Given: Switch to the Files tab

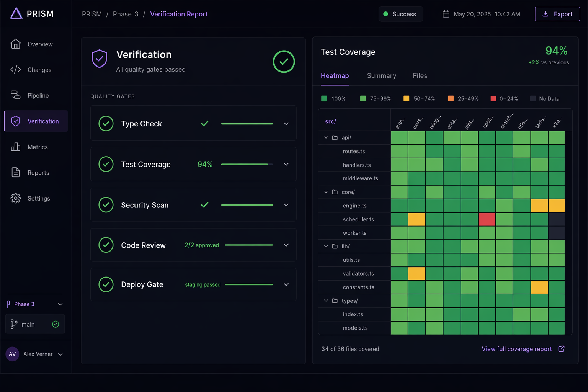Looking at the screenshot, I should [420, 76].
